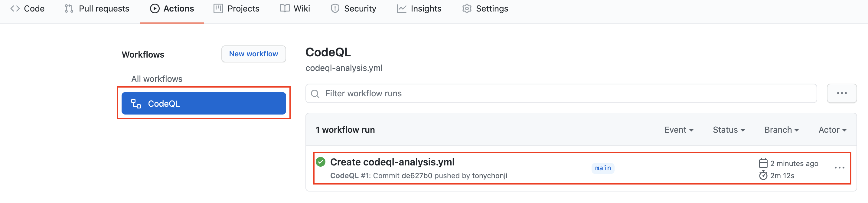The width and height of the screenshot is (868, 203).
Task: Go to Pull requests tab
Action: [x=97, y=9]
